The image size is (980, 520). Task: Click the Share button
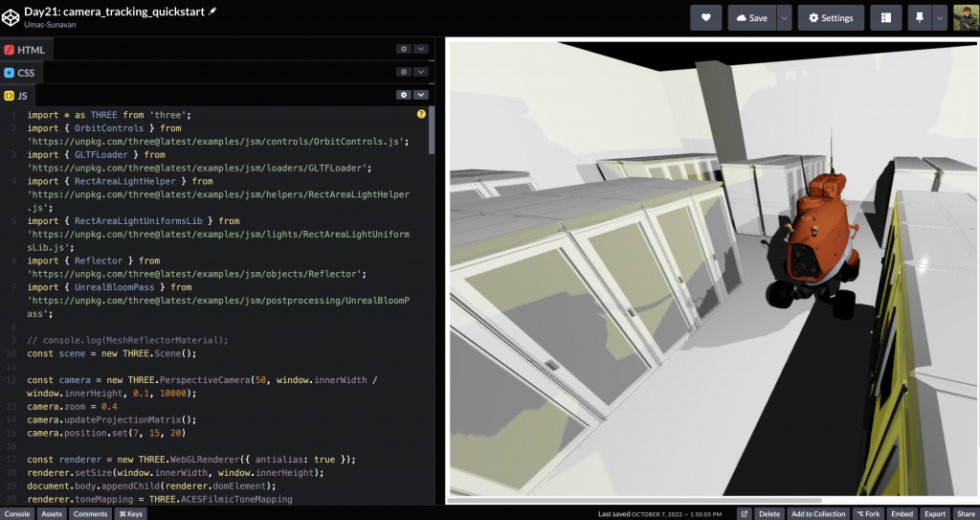click(x=966, y=513)
